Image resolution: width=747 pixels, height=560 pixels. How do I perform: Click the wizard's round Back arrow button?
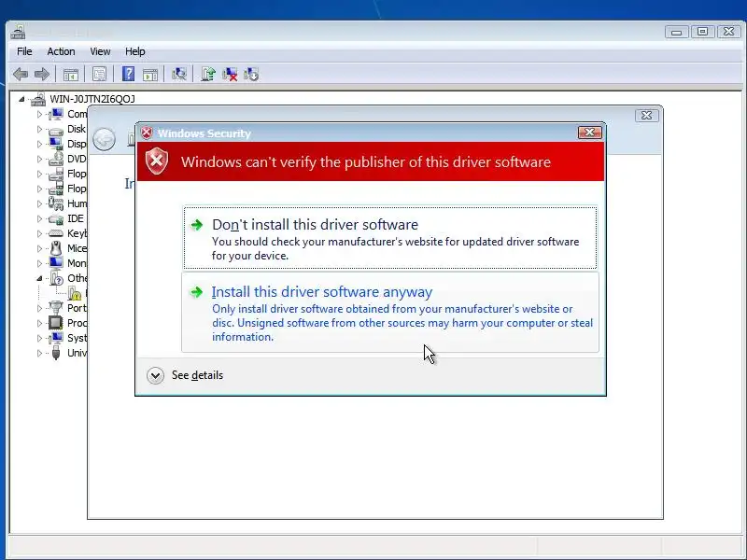(104, 139)
